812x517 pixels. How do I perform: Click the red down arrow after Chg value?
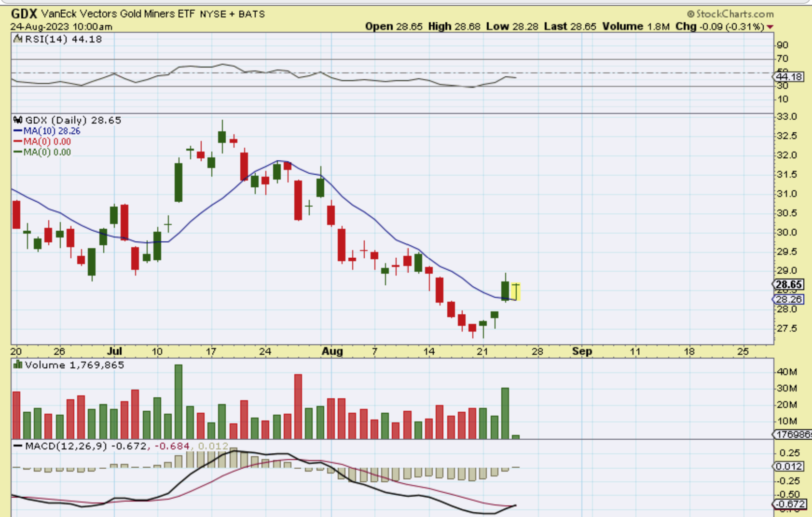[x=770, y=27]
